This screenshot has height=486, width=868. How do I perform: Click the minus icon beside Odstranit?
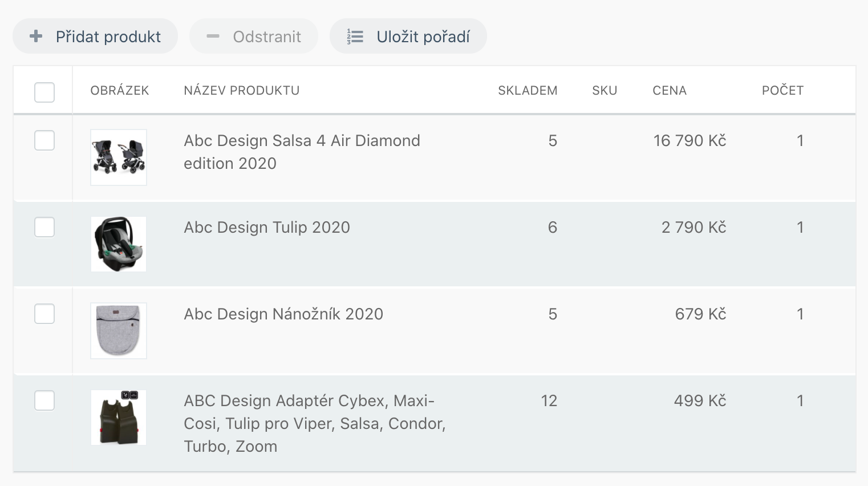(x=213, y=37)
